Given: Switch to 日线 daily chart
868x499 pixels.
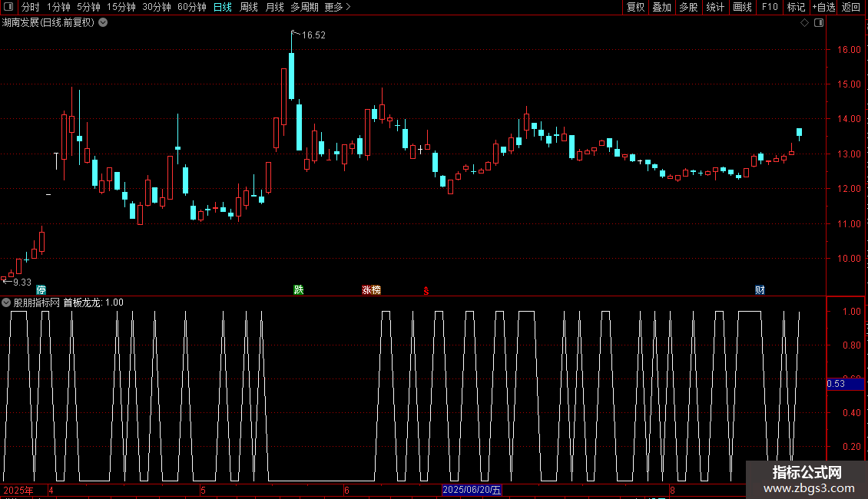Looking at the screenshot, I should [x=223, y=7].
